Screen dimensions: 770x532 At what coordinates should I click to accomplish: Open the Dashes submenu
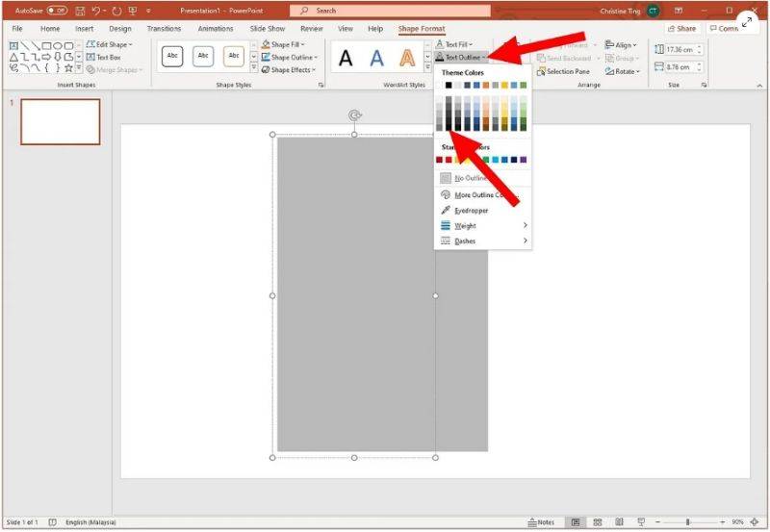(x=482, y=241)
